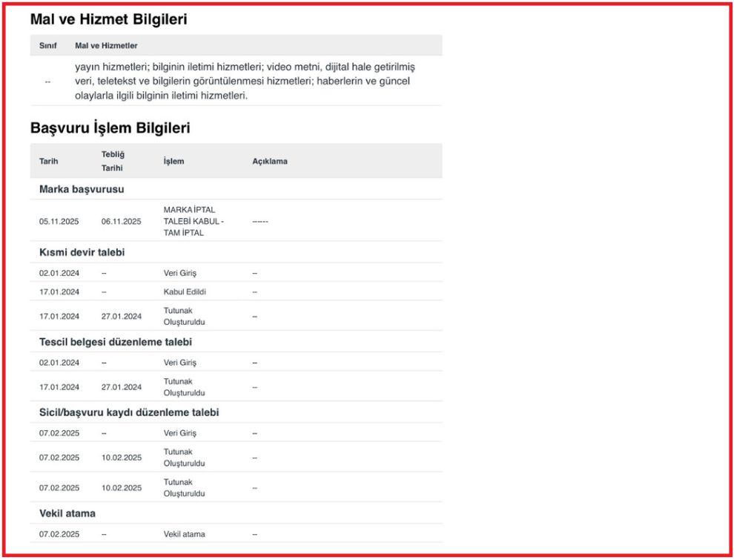Click the 'Tebliğ Tarihi' column header
The height and width of the screenshot is (560, 734).
pos(113,161)
